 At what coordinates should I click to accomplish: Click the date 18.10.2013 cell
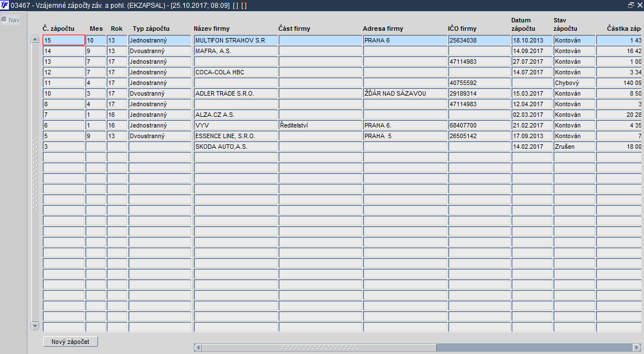(x=532, y=40)
